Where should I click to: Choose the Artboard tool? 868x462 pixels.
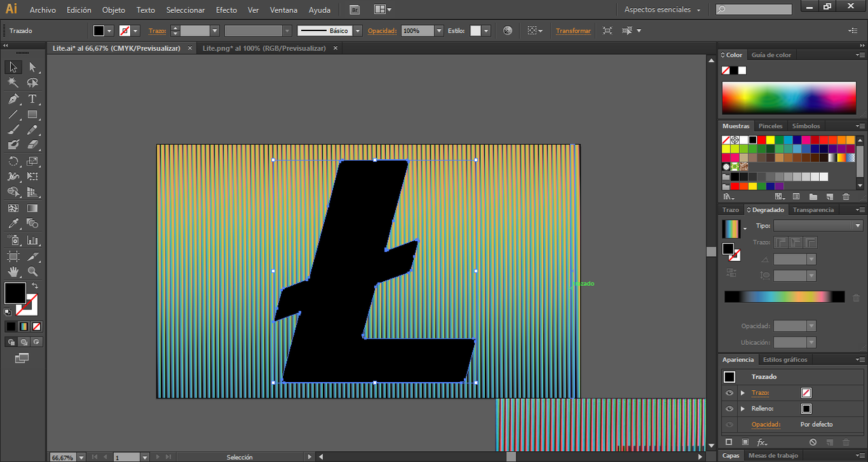13,256
